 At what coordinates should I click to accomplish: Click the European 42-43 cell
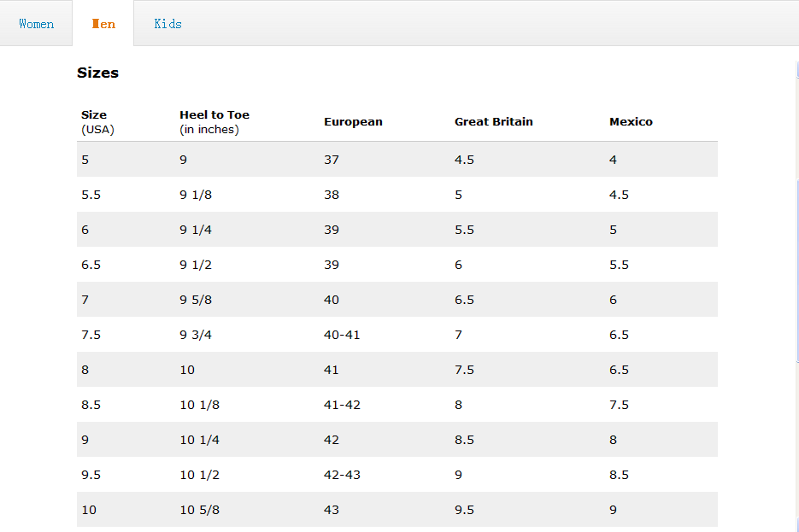coord(342,475)
